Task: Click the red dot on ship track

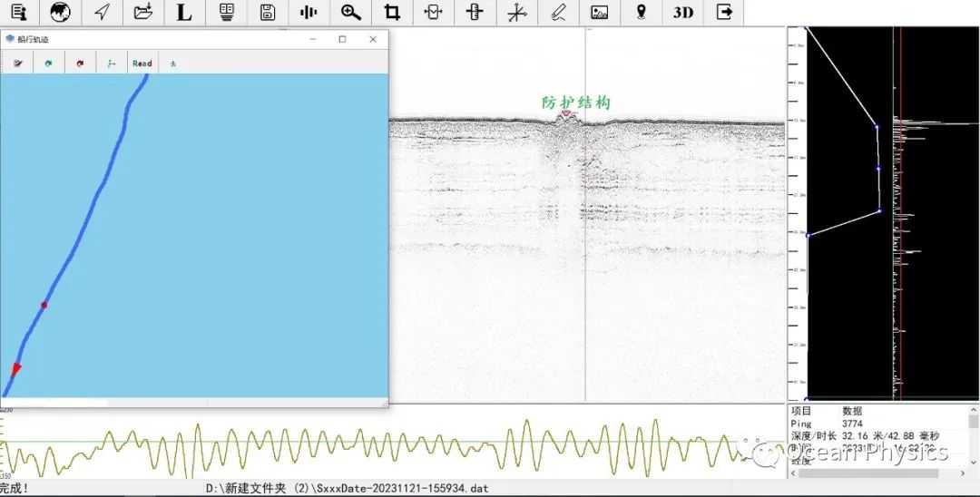Action: point(44,305)
